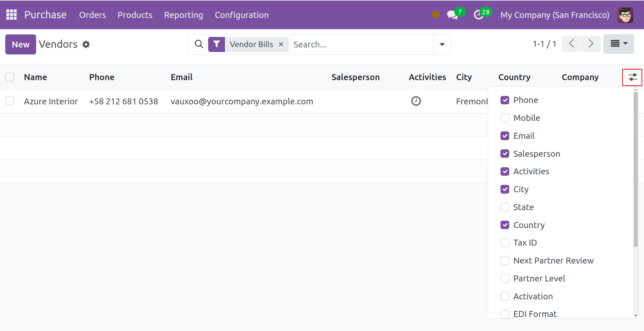Viewport: 644px width, 331px height.
Task: Click the Fremont city cell
Action: coord(472,101)
